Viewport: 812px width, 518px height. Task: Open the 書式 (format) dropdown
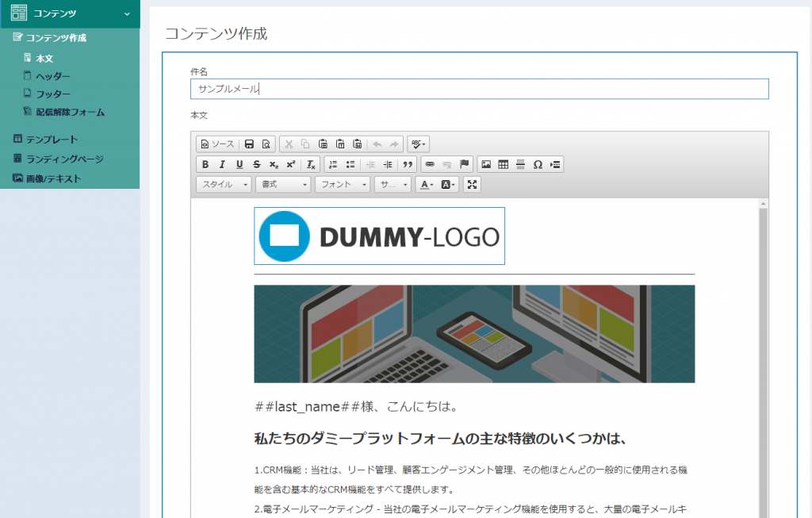click(x=283, y=184)
